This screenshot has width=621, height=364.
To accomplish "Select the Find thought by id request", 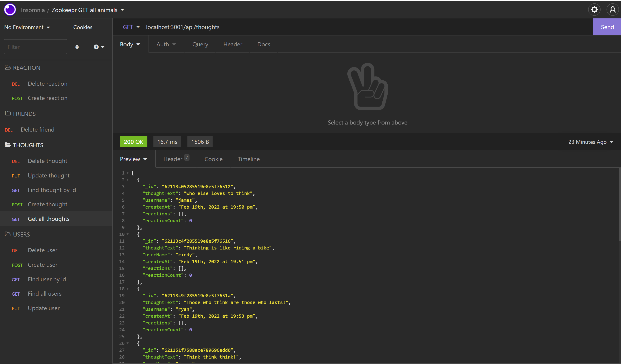I will click(x=56, y=190).
